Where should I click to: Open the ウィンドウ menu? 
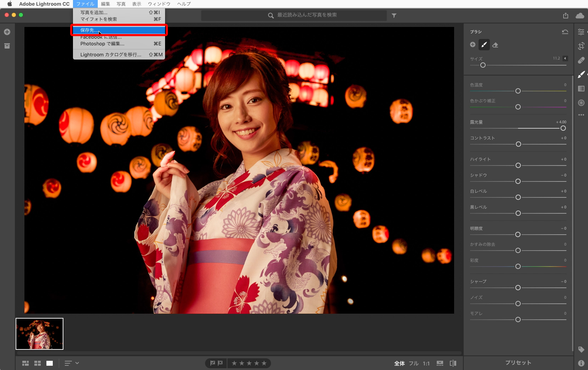pyautogui.click(x=159, y=4)
